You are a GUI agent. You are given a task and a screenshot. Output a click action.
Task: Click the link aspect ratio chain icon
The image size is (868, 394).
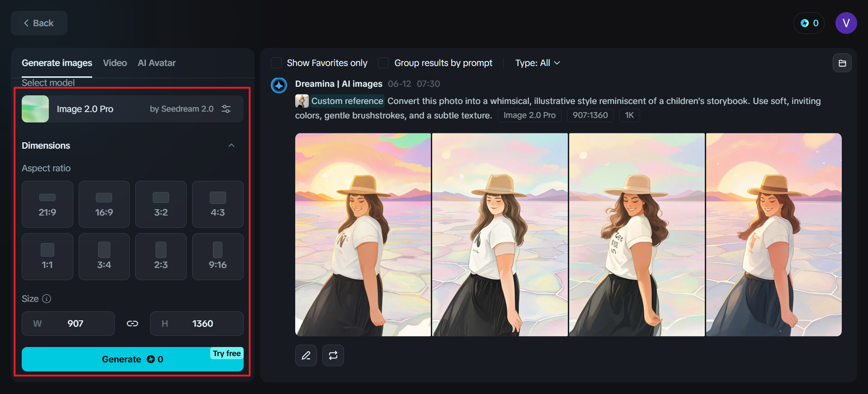point(132,324)
